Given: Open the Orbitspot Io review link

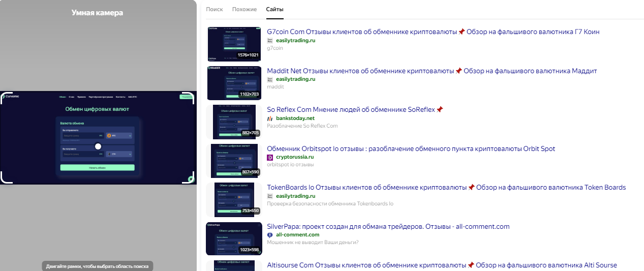Looking at the screenshot, I should (x=411, y=148).
